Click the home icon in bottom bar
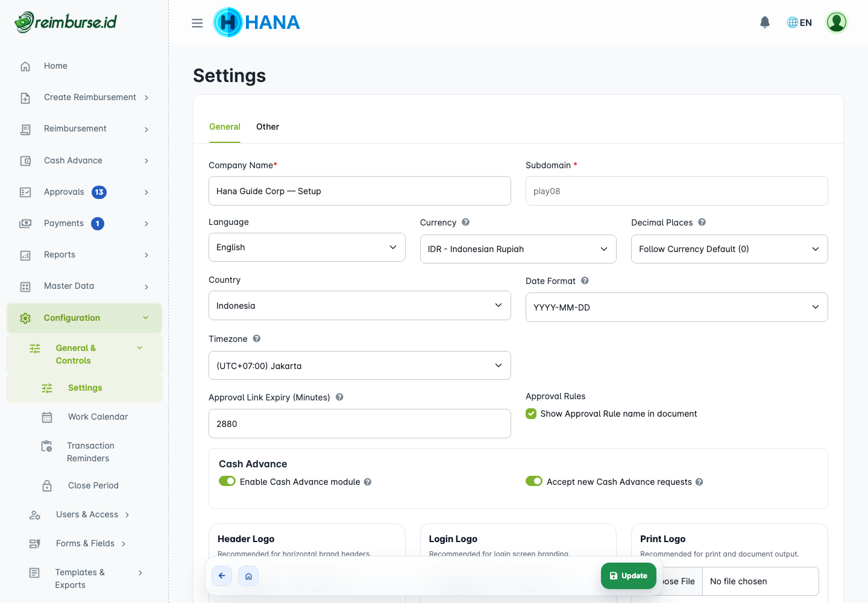The height and width of the screenshot is (603, 868). point(248,576)
